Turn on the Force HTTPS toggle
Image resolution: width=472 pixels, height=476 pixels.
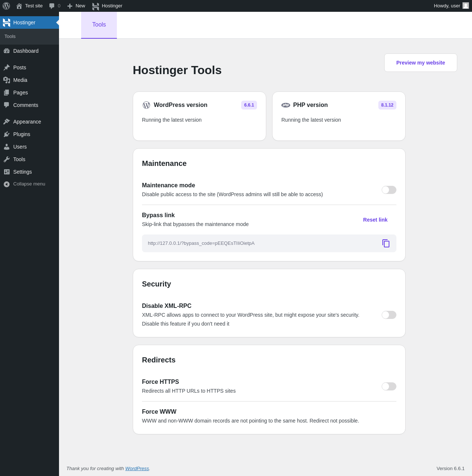pos(389,386)
